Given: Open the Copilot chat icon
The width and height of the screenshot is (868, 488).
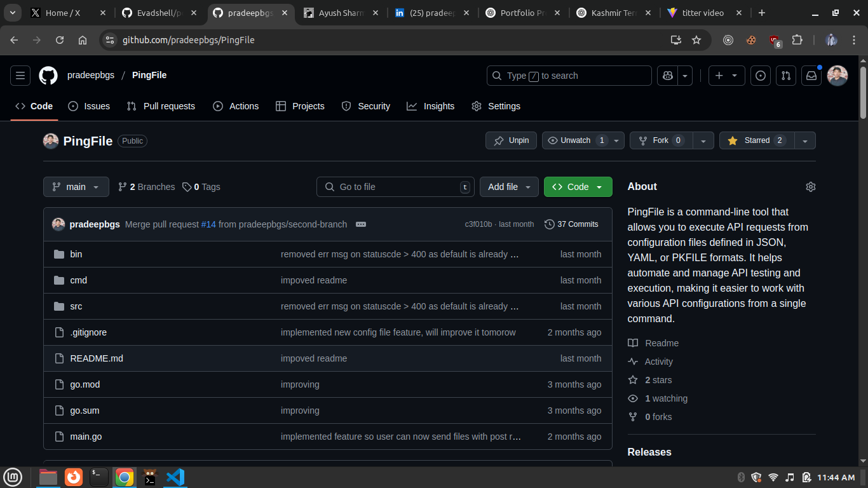Looking at the screenshot, I should 667,76.
